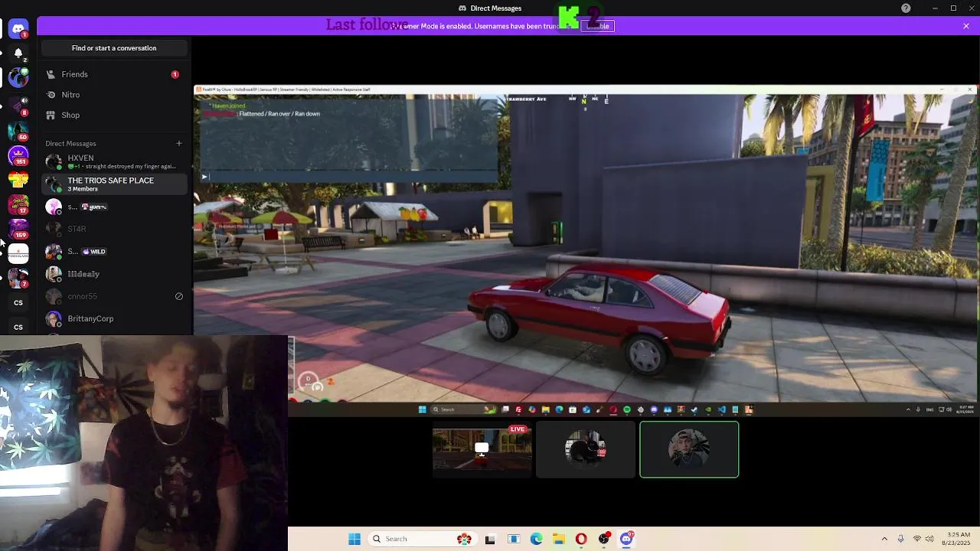Viewport: 980px width, 551px height.
Task: Open the notification bell in server rail
Action: (18, 53)
